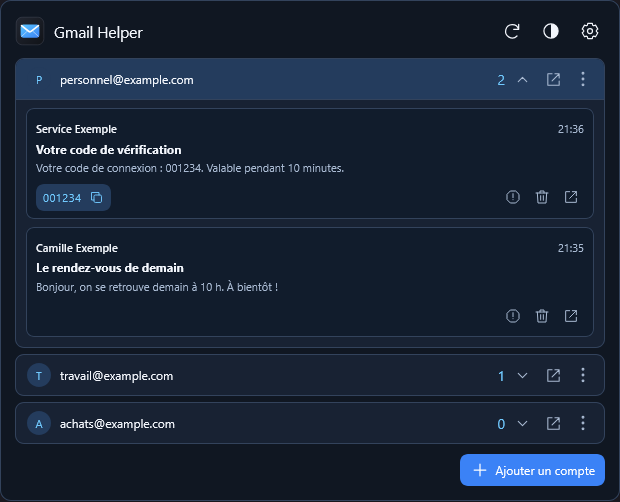Open the Le rendez-vous de demain subject
Screen dimensions: 620x502
point(110,268)
